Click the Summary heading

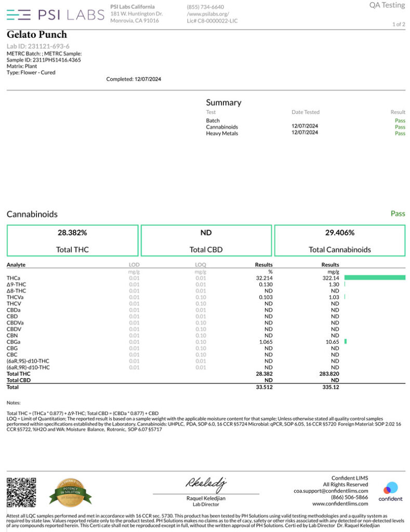[223, 102]
